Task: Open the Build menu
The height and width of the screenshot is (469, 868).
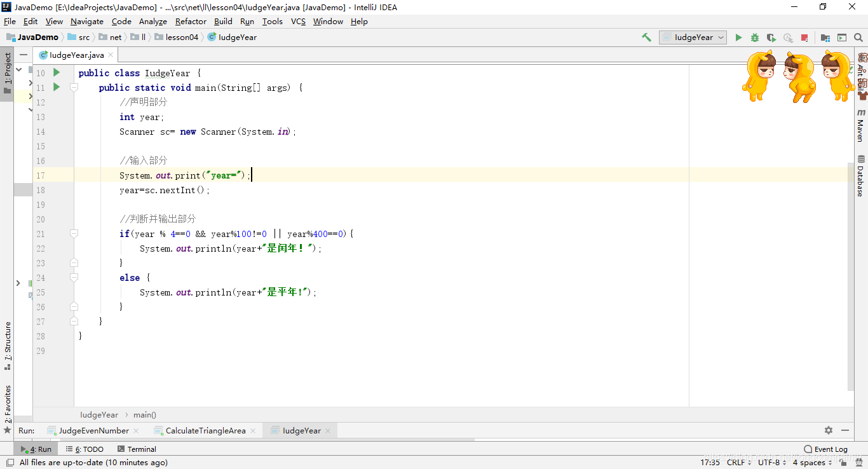Action: 223,21
